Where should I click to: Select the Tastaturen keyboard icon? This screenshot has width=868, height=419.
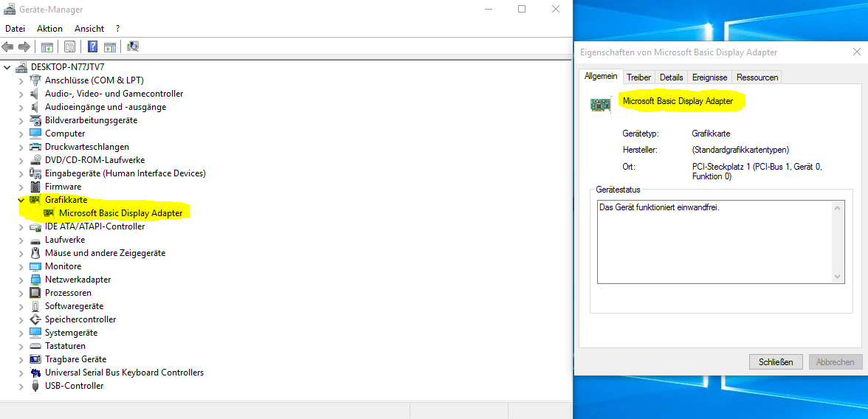pos(35,346)
